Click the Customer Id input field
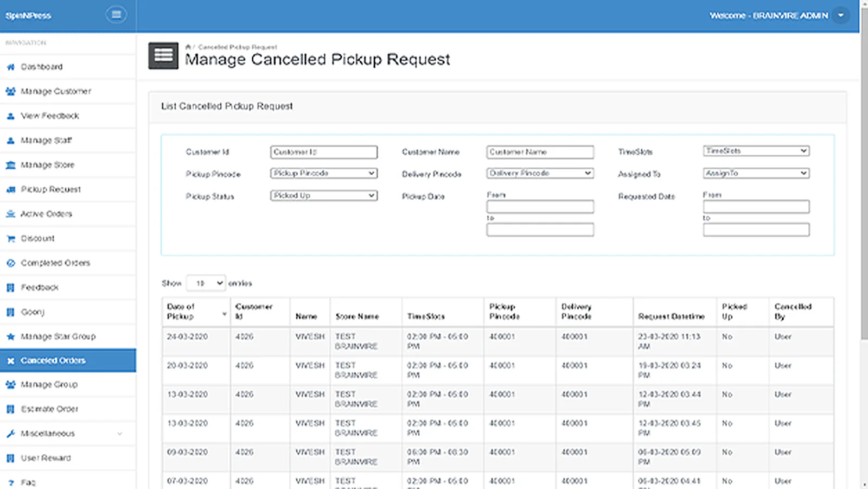Viewport: 868px width, 489px height. click(324, 152)
